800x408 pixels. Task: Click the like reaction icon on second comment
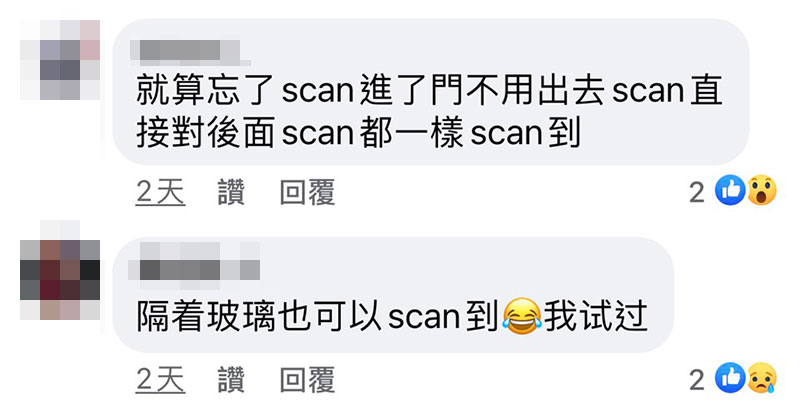tap(730, 378)
